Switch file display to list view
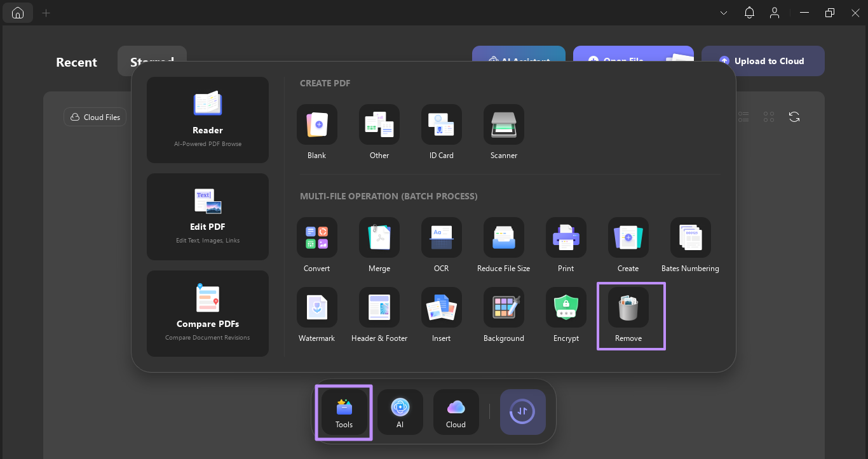868x459 pixels. click(x=743, y=117)
